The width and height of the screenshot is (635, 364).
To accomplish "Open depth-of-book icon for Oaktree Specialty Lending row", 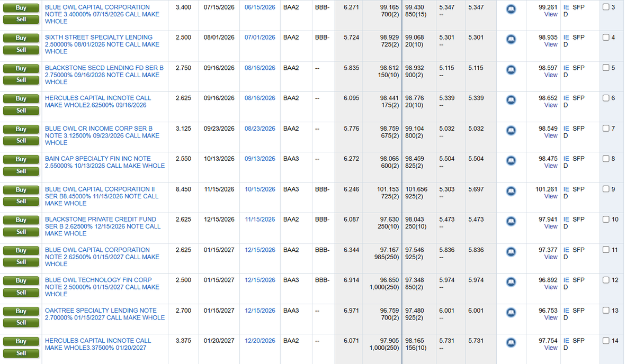I will click(x=511, y=313).
